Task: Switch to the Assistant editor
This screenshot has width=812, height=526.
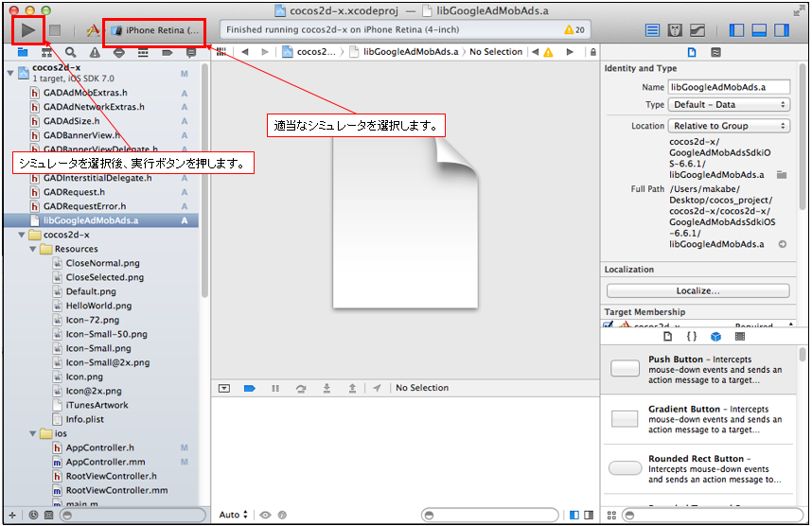Action: (675, 30)
